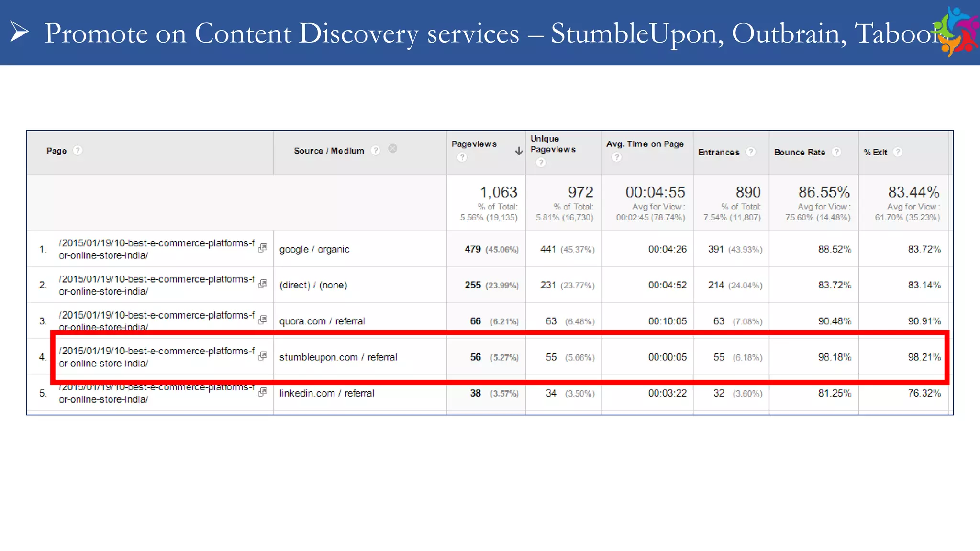Screen dimensions: 980x551
Task: Click help icon under Unique Pageviews
Action: pyautogui.click(x=541, y=163)
